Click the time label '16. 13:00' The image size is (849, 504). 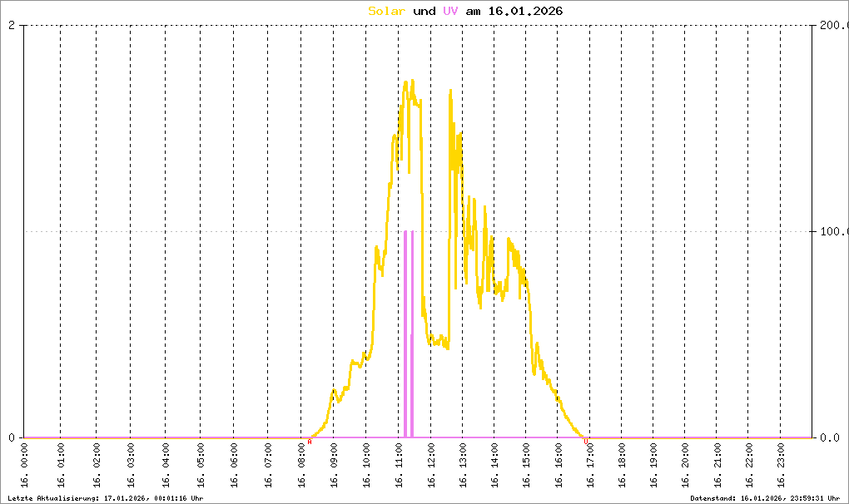[463, 465]
